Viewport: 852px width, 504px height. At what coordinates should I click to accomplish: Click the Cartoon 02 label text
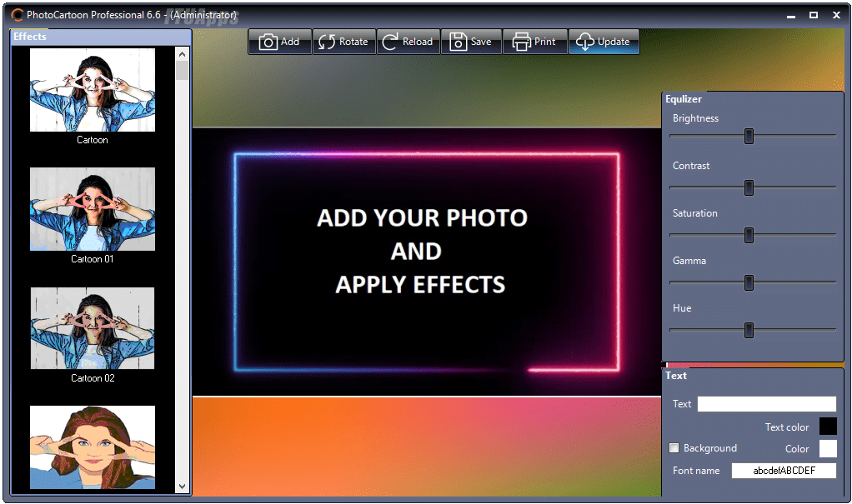click(x=93, y=378)
